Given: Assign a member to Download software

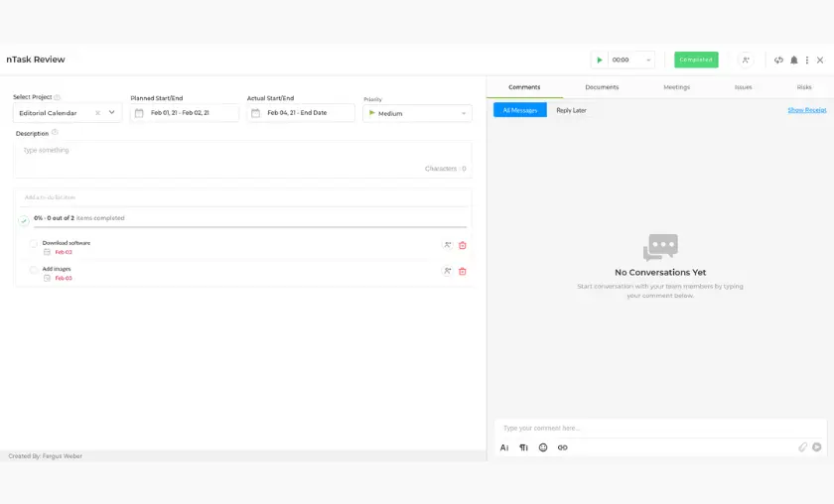Looking at the screenshot, I should (x=448, y=245).
